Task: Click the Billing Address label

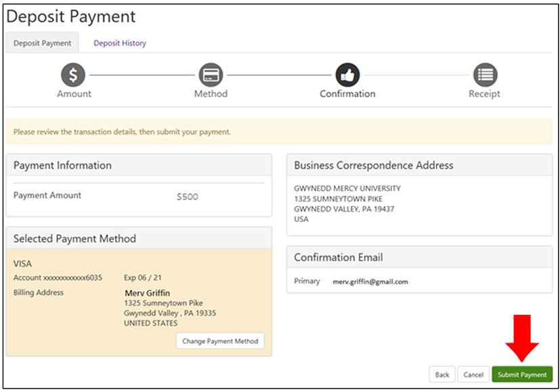Action: 39,292
